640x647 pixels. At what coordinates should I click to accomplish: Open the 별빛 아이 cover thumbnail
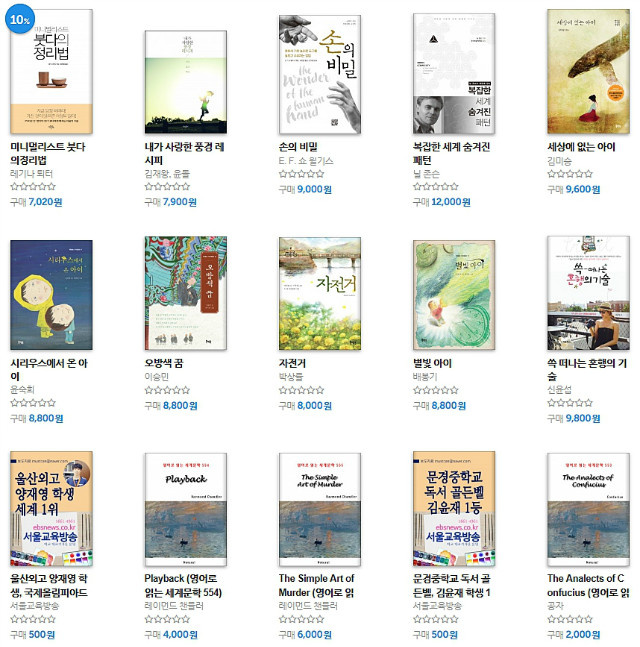pyautogui.click(x=454, y=295)
